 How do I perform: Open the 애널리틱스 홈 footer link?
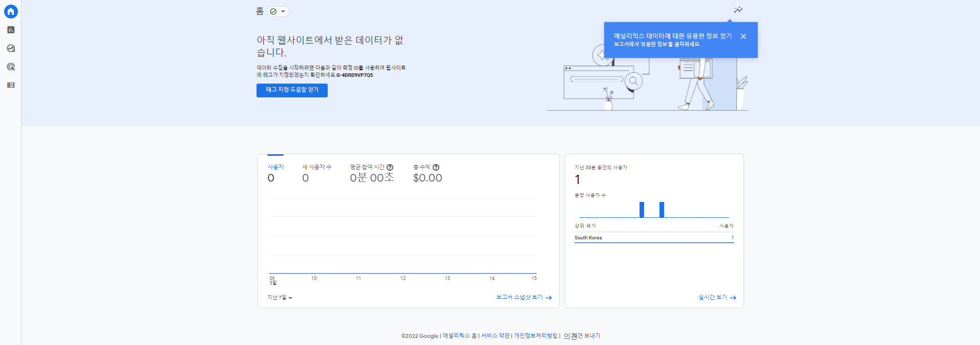coord(460,336)
